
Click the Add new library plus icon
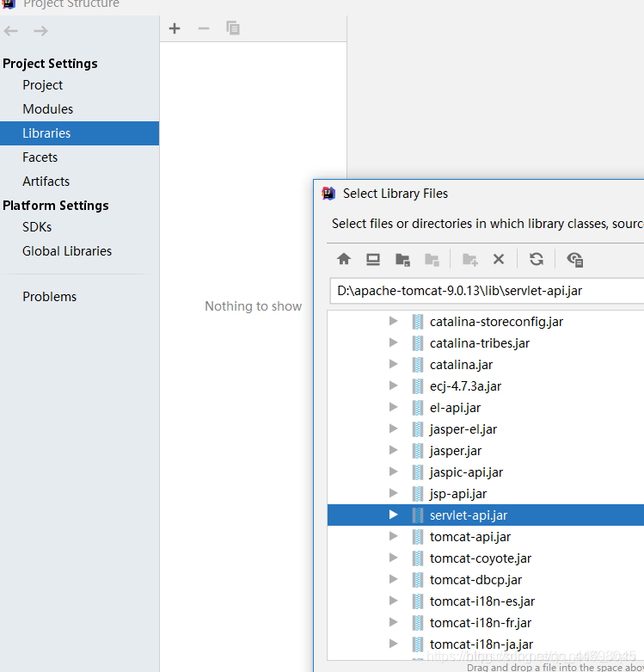(175, 28)
